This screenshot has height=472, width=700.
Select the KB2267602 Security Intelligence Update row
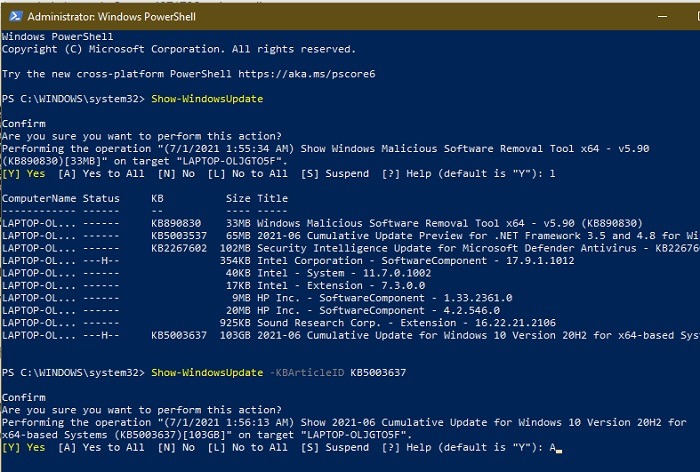tap(400, 248)
